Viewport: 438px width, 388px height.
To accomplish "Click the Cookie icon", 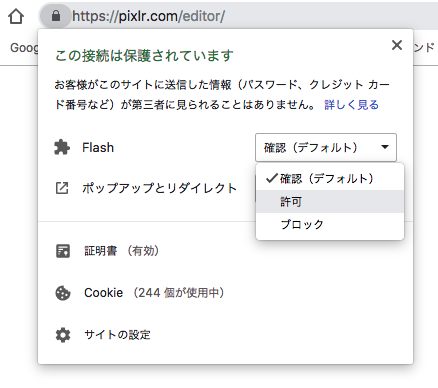I will pos(63,293).
